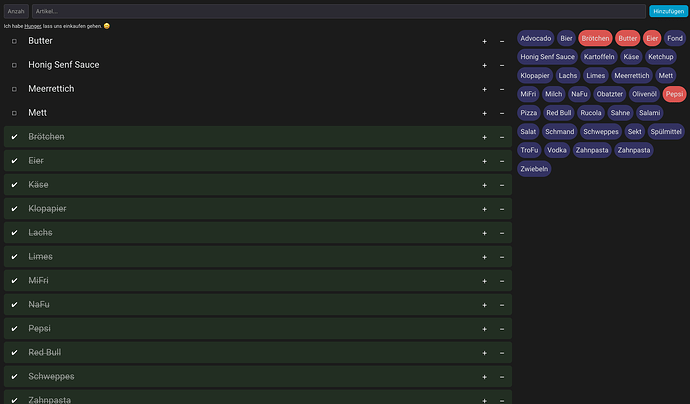Click plus icon on Pepsi row
Screen dimensions: 690x404
484,329
